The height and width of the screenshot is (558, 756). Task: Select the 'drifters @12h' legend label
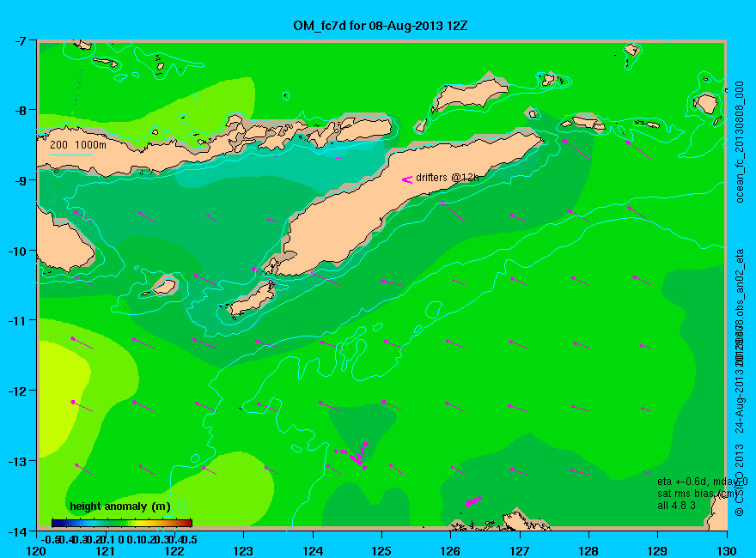(448, 178)
